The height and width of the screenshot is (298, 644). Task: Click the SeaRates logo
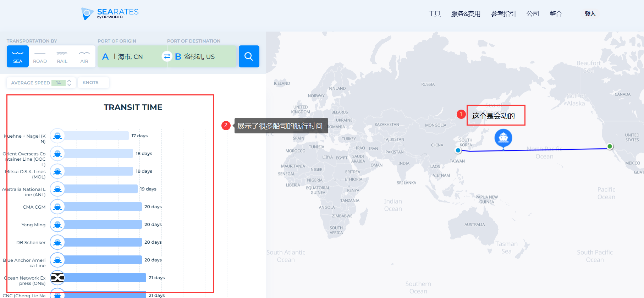click(x=110, y=13)
